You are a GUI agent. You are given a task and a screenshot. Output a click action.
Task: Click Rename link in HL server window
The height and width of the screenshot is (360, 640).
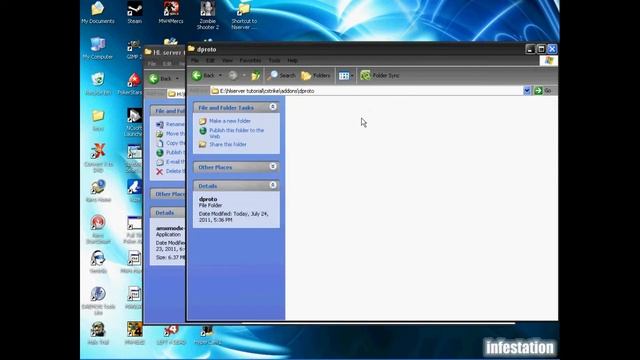click(175, 124)
